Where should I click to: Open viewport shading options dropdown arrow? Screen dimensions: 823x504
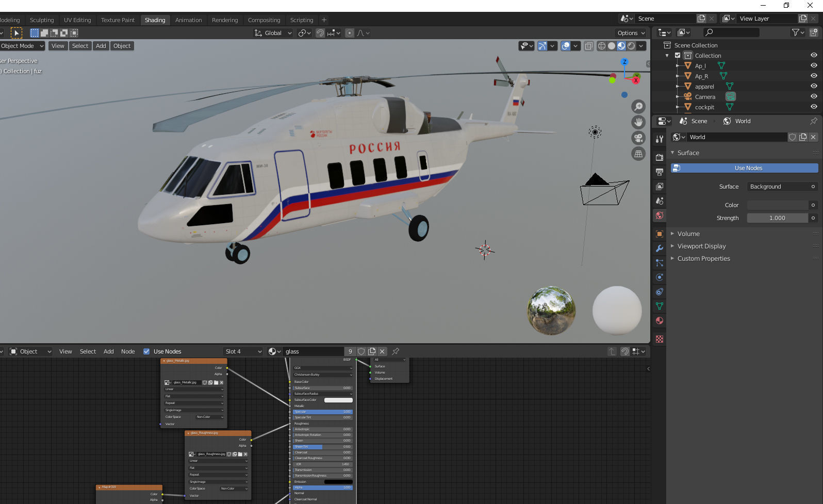(641, 46)
